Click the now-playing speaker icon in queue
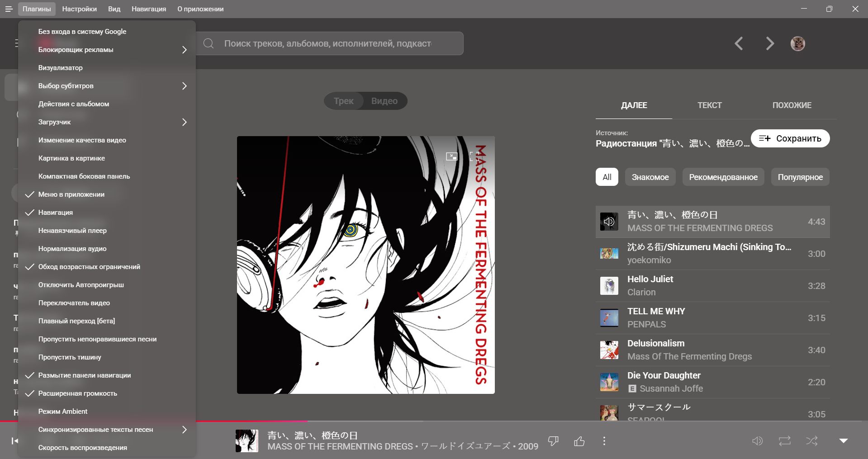 609,222
